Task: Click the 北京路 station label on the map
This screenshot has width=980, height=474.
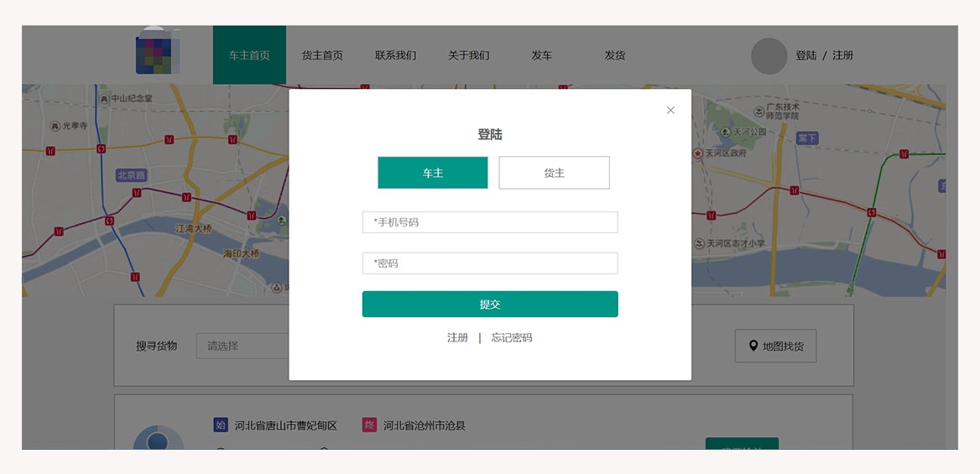Action: [x=132, y=175]
